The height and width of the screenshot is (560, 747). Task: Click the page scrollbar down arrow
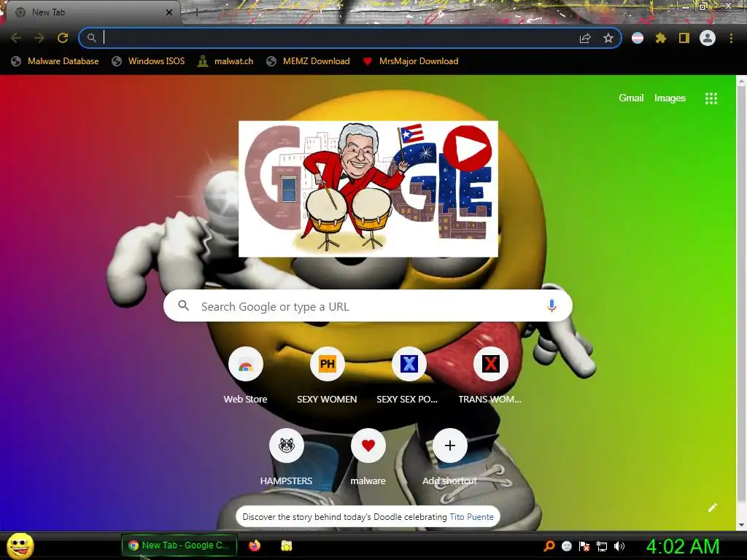tap(741, 525)
